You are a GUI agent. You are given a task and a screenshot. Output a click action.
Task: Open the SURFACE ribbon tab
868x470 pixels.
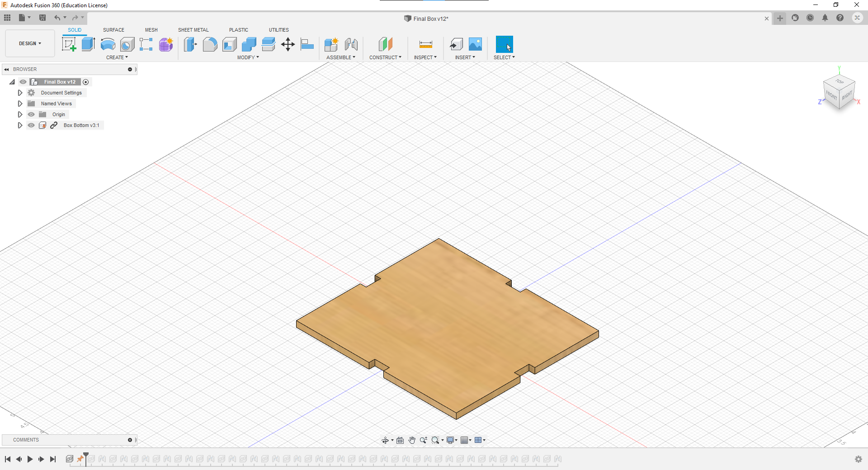tap(113, 30)
